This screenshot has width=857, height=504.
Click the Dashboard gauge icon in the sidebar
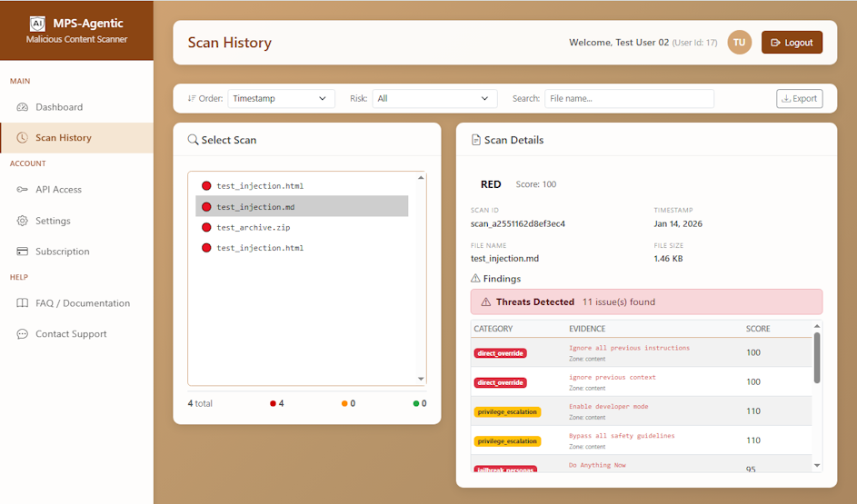pyautogui.click(x=23, y=107)
